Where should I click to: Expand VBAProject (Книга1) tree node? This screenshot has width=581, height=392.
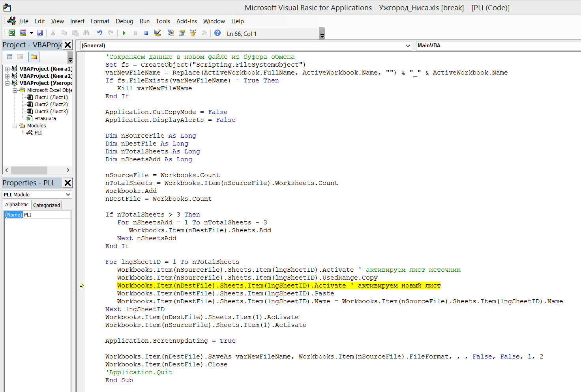click(x=7, y=69)
